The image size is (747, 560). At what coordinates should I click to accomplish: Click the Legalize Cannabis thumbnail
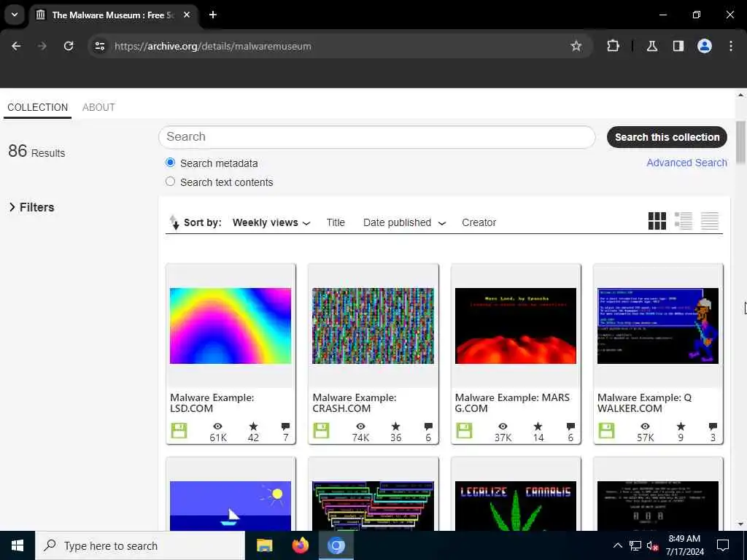point(516,506)
